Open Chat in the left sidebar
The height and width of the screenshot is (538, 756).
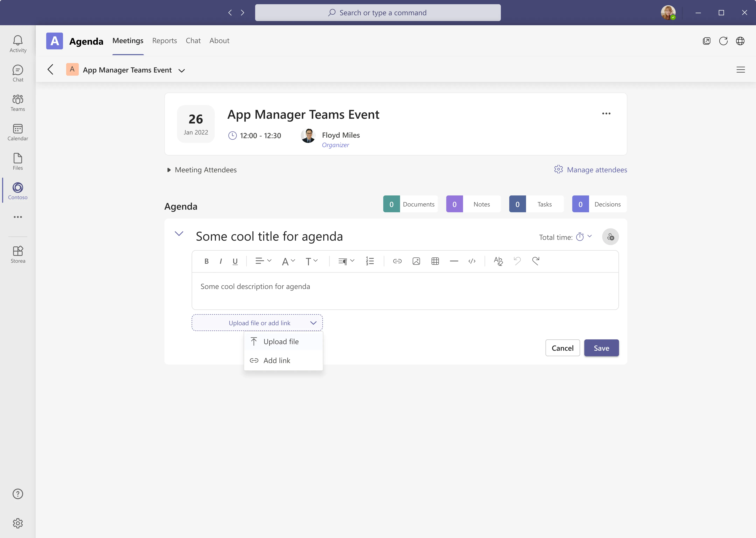point(18,74)
